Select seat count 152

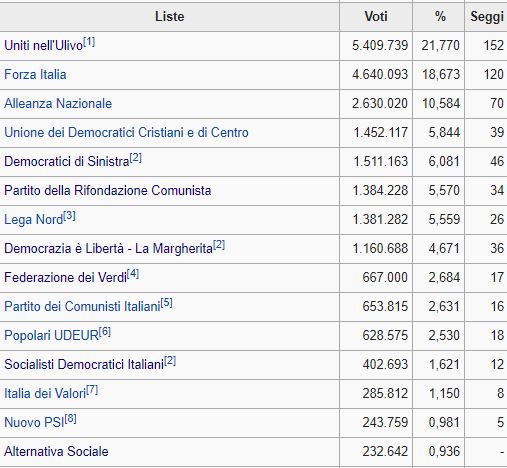tap(494, 46)
